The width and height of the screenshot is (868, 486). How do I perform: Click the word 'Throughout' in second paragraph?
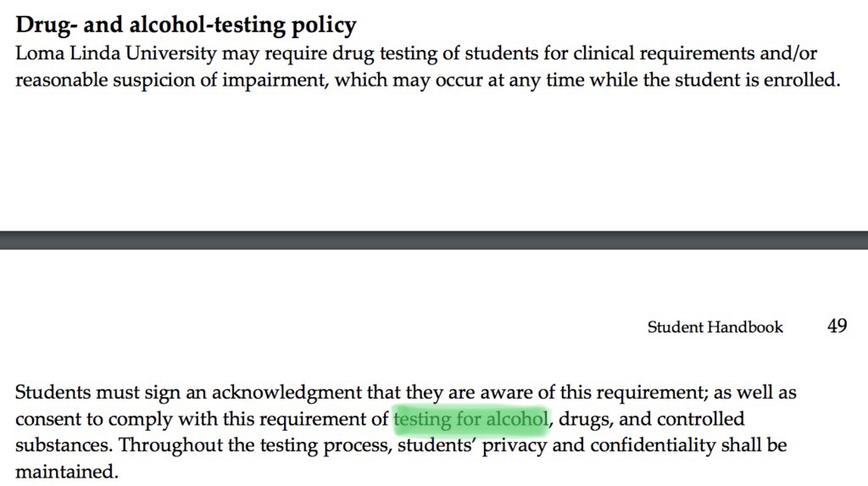click(x=170, y=445)
